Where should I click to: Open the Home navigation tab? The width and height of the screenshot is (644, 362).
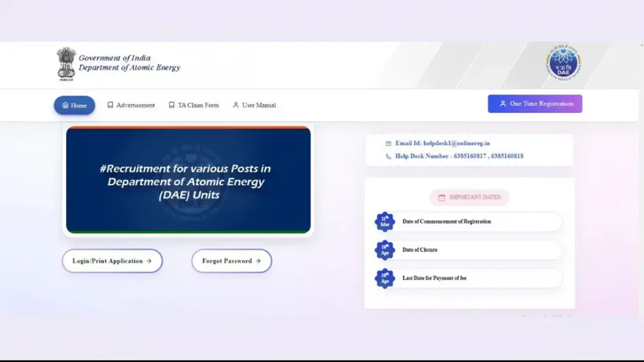tap(74, 105)
